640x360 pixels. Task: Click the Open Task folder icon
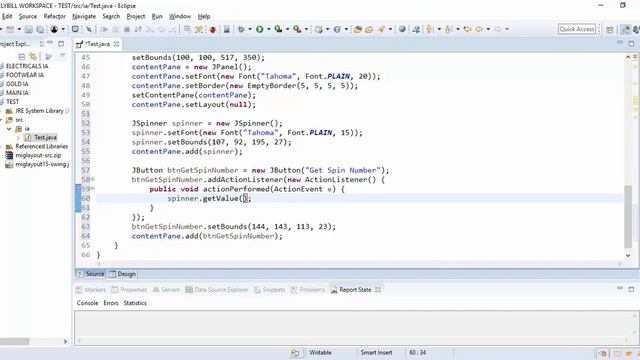(369, 29)
